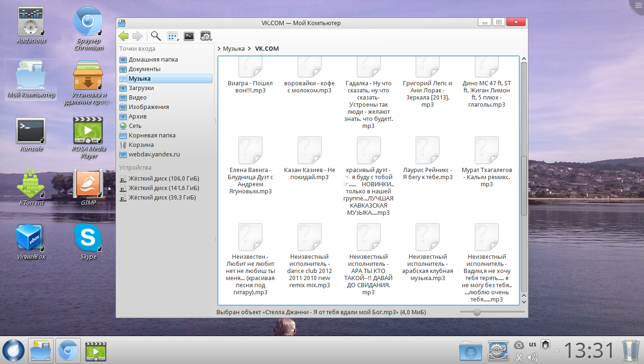Select the 106,0 ГиБ hard disk
The width and height of the screenshot is (644, 364).
(x=163, y=179)
